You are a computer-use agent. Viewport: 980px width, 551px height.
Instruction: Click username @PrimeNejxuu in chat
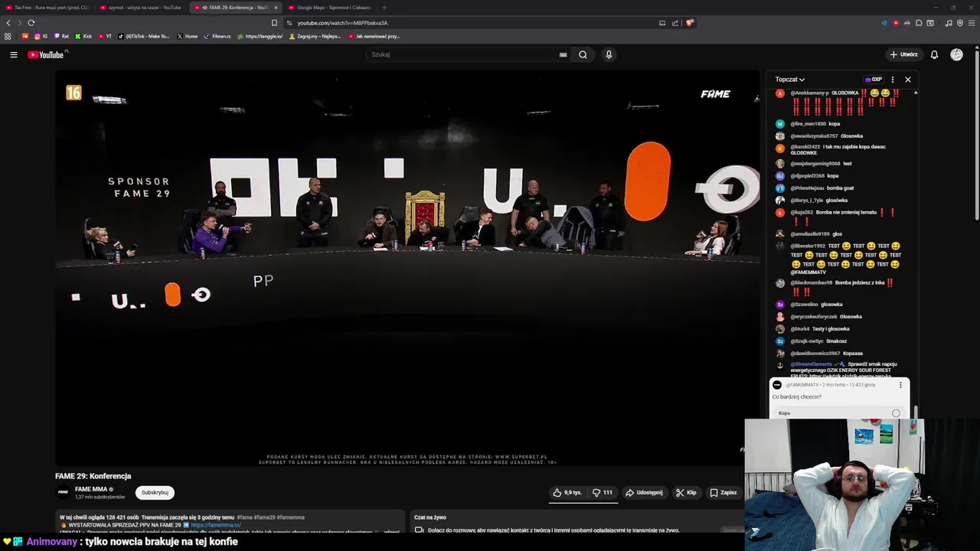pyautogui.click(x=807, y=187)
